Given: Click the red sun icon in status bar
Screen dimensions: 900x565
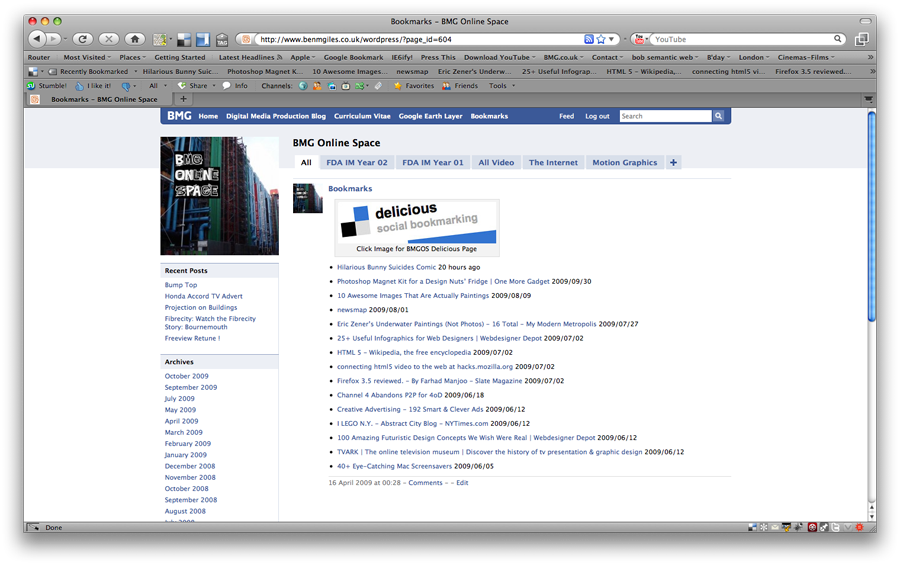Looking at the screenshot, I should 859,527.
